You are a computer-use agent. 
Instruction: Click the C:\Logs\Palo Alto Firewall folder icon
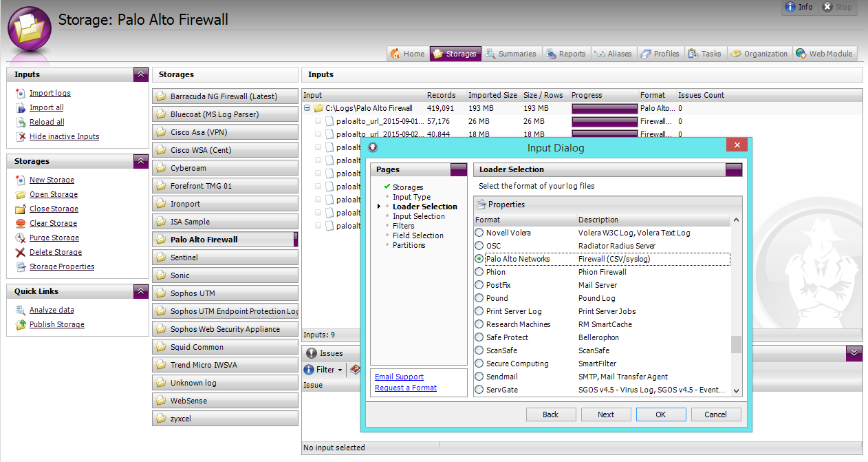(x=318, y=108)
